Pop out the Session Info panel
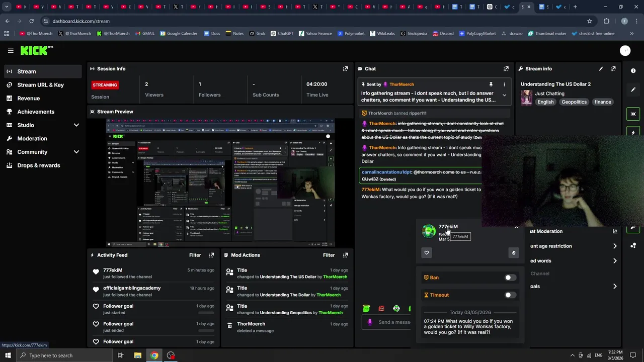 coord(345,68)
